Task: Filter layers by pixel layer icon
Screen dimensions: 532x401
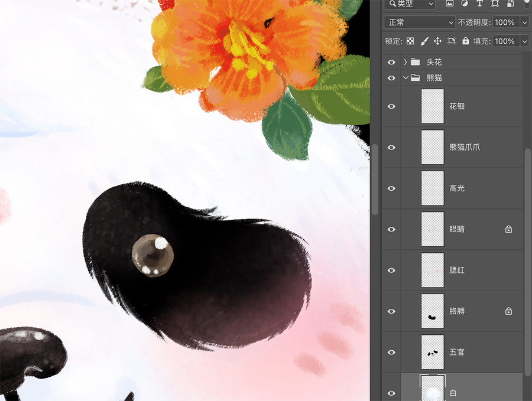Action: tap(450, 3)
